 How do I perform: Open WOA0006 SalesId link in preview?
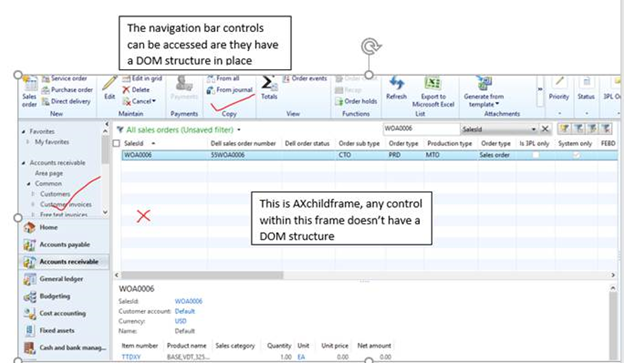tap(188, 301)
